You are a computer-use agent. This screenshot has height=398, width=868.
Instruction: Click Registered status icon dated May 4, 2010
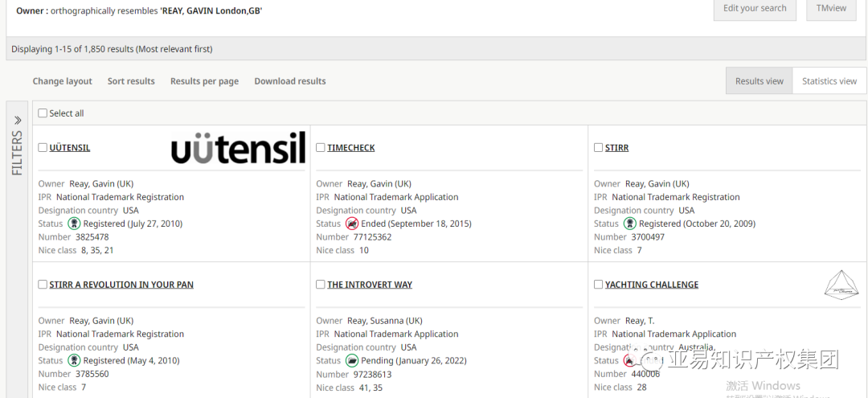[74, 360]
